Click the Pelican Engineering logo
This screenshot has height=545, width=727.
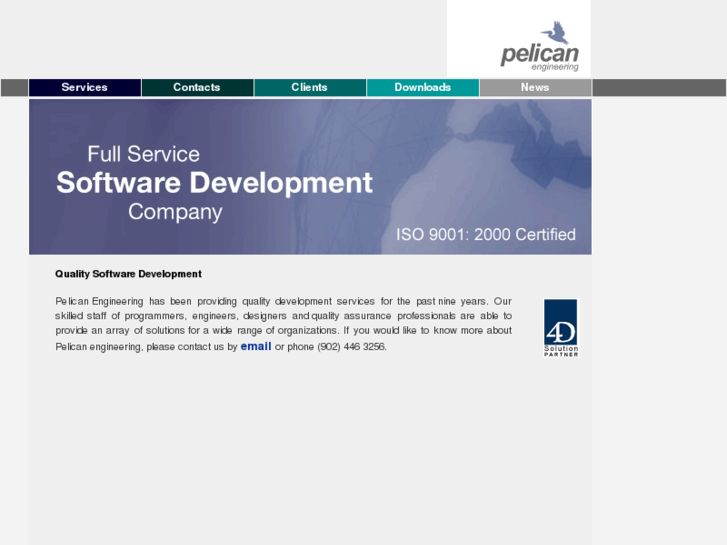pos(540,46)
